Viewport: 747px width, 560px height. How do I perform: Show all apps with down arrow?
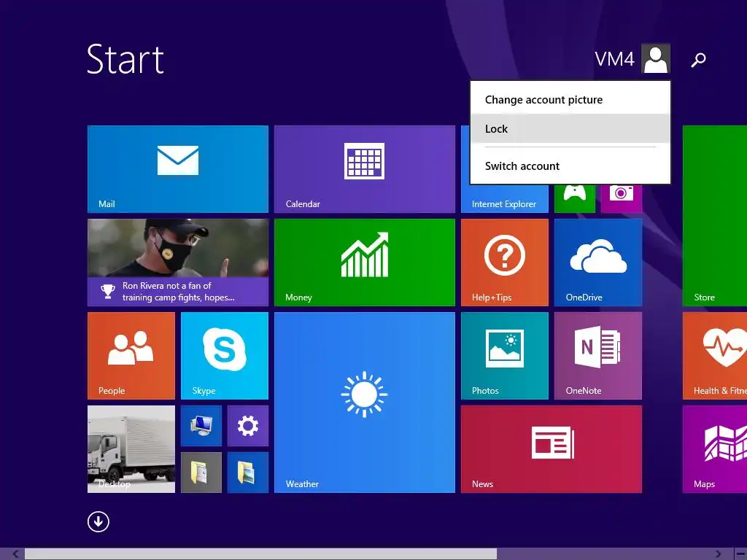[x=98, y=522]
